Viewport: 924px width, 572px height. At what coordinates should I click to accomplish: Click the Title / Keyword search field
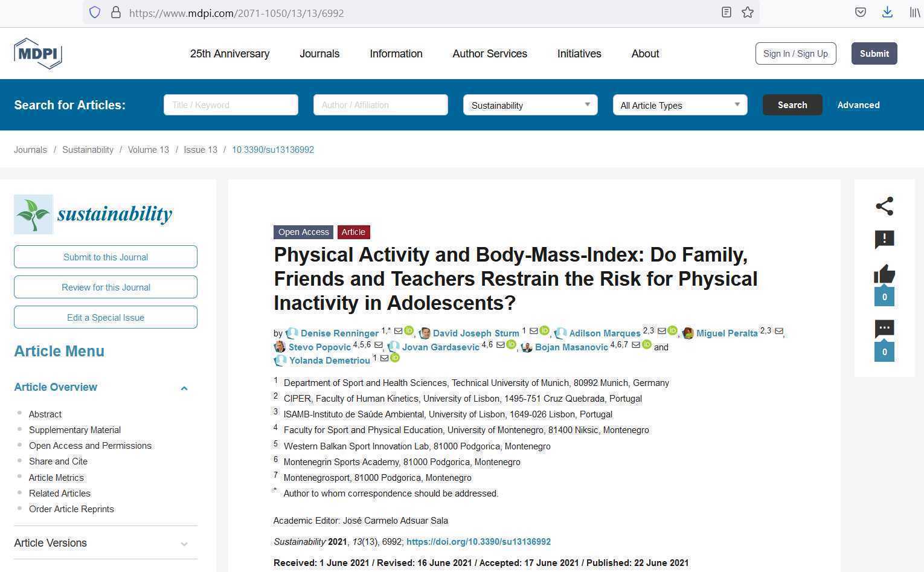click(x=231, y=105)
